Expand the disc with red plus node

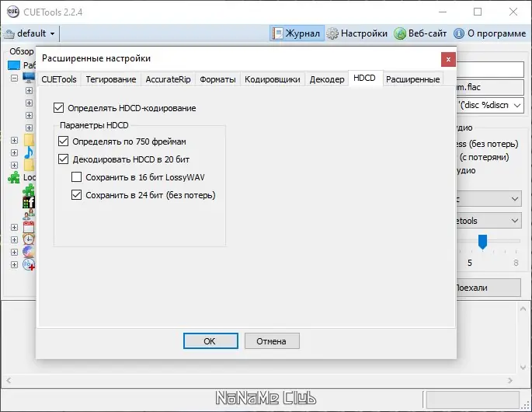14,264
